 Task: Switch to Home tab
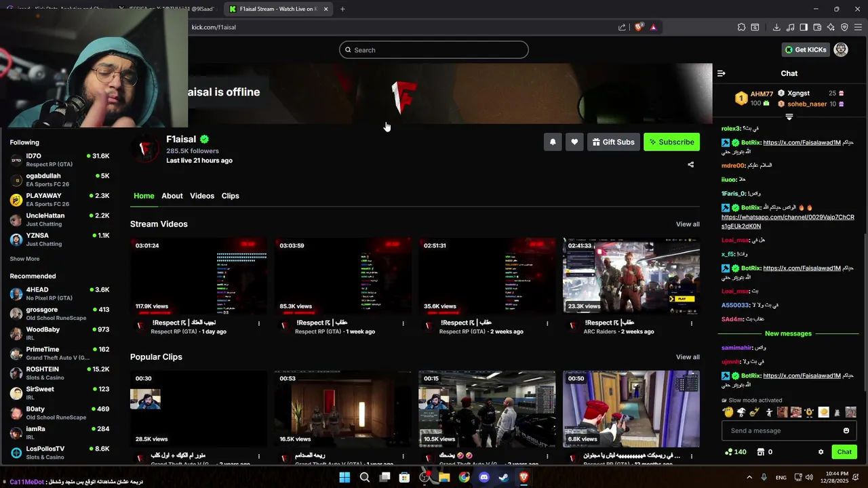coord(144,196)
